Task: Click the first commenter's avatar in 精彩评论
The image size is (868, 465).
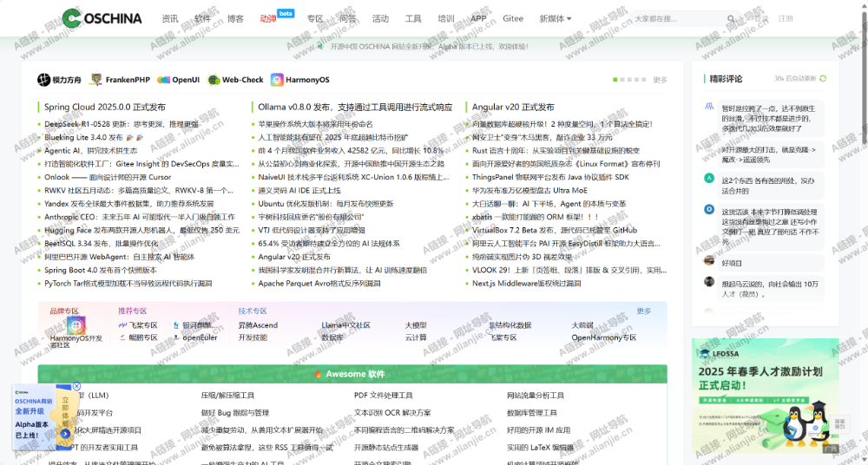Action: pyautogui.click(x=709, y=106)
